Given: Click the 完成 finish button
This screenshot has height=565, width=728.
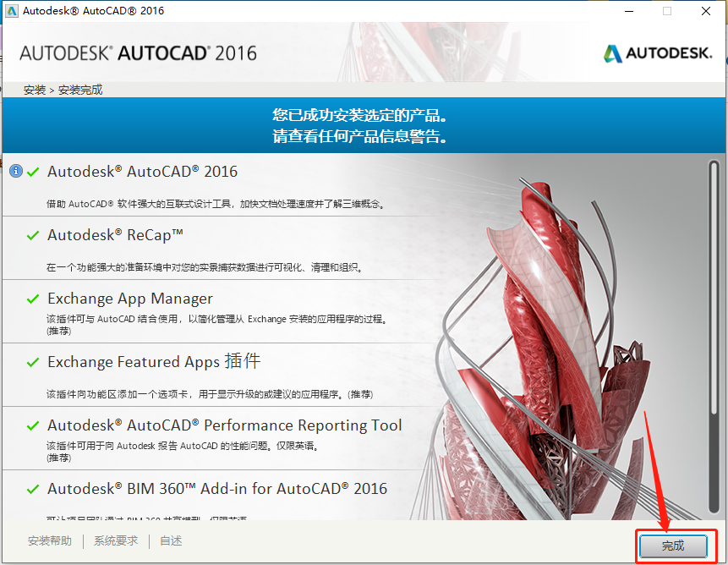Looking at the screenshot, I should [673, 546].
